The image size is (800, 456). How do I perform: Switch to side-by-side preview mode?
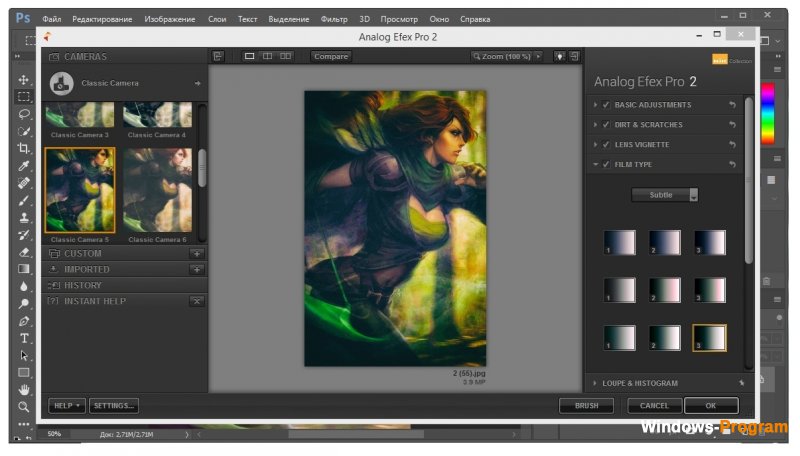286,56
